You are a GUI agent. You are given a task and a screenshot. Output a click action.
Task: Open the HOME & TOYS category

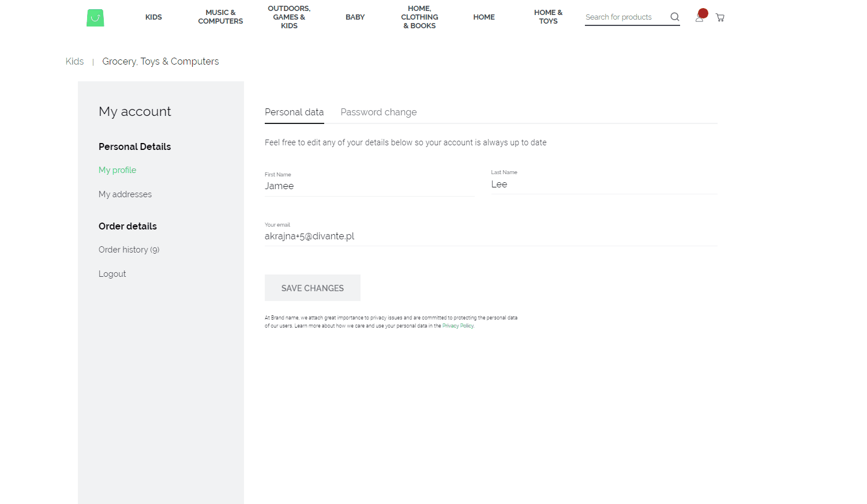tap(548, 17)
